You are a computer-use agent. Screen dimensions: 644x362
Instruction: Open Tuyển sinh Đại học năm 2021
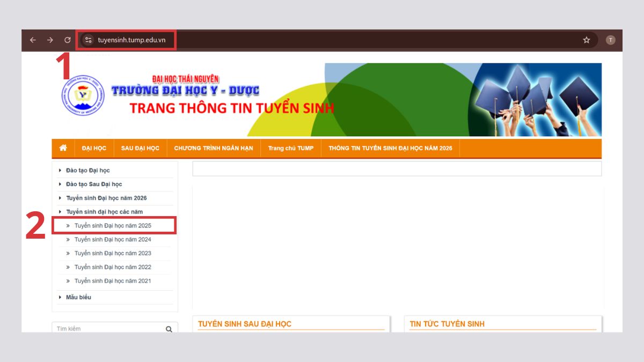point(113,281)
